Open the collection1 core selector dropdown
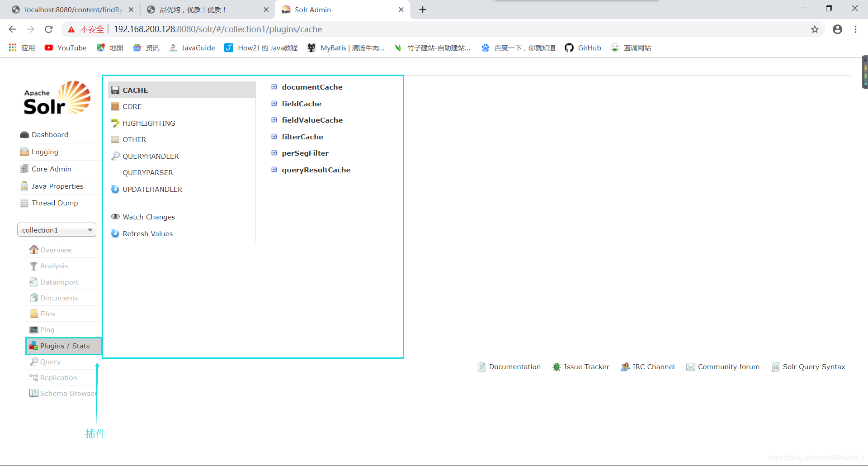The image size is (868, 466). coord(57,230)
